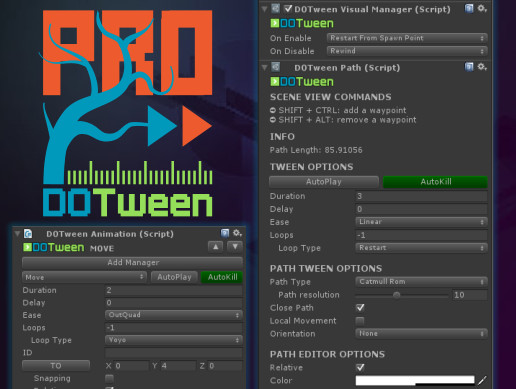Toggle AutoKill in DOTween Animation panel

222,277
